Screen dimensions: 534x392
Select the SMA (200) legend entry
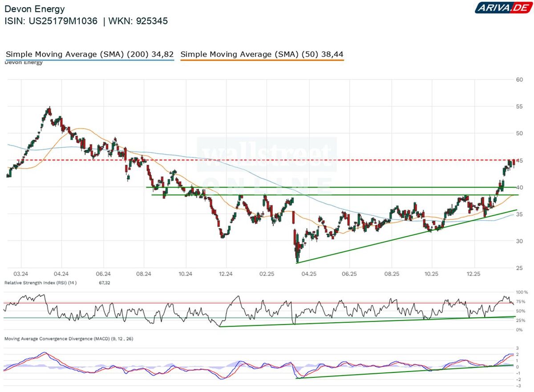[x=90, y=54]
